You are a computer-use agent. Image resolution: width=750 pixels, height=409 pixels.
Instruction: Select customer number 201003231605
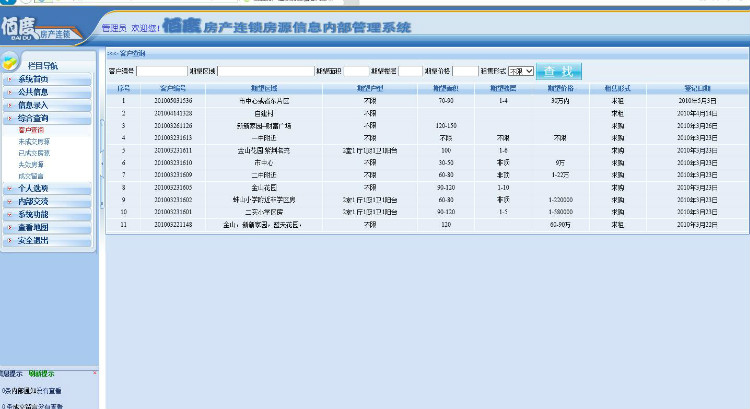(x=173, y=188)
